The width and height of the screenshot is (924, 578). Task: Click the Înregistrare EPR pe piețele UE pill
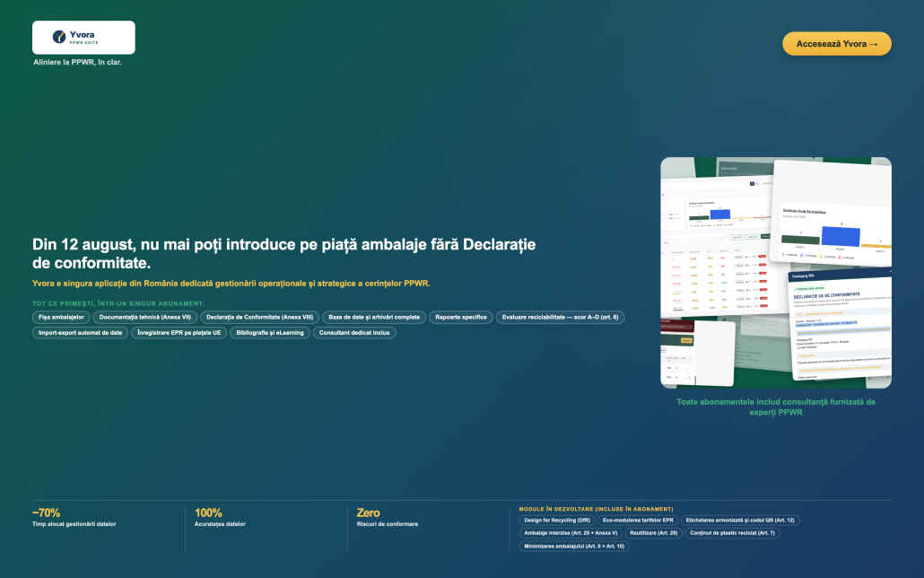point(179,333)
